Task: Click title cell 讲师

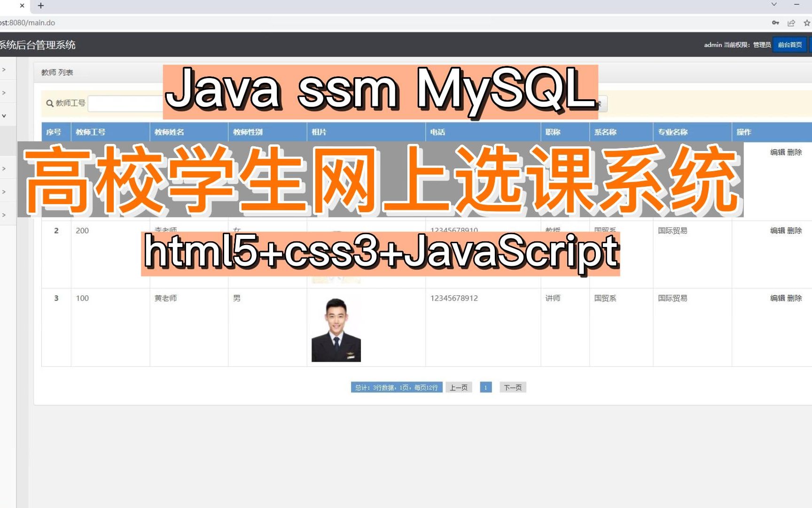Action: 553,298
